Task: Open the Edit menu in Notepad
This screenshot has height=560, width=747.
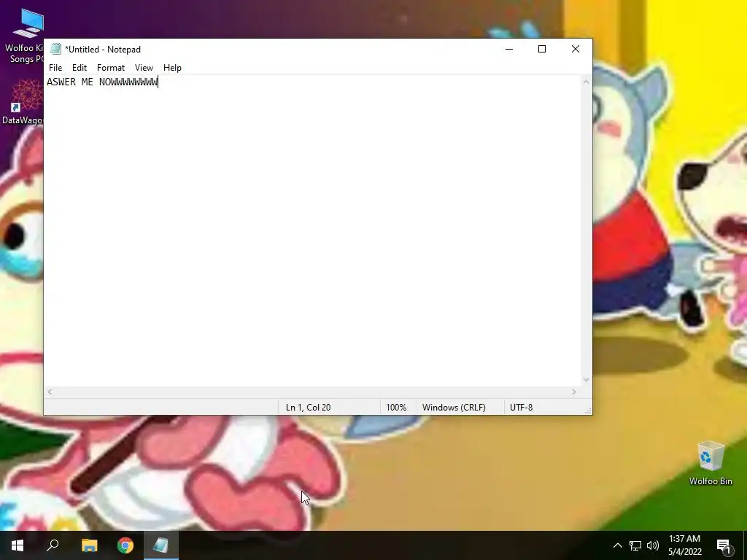Action: [79, 68]
